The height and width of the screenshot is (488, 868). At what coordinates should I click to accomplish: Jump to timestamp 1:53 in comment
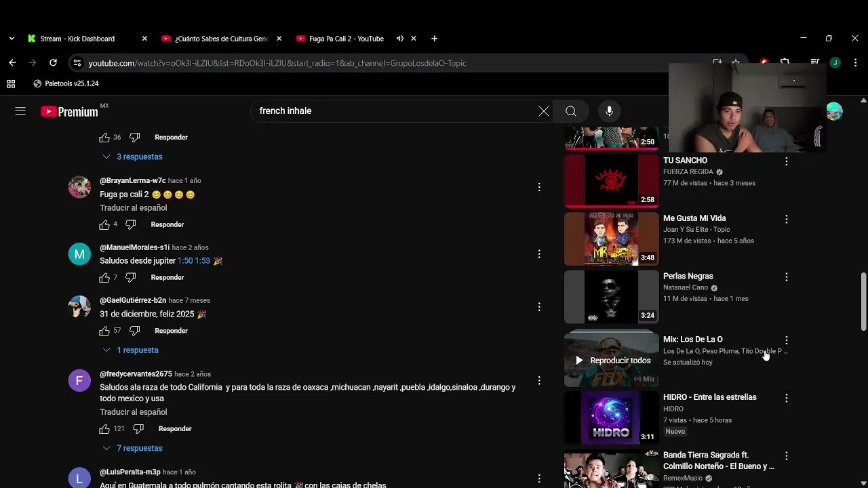point(202,261)
